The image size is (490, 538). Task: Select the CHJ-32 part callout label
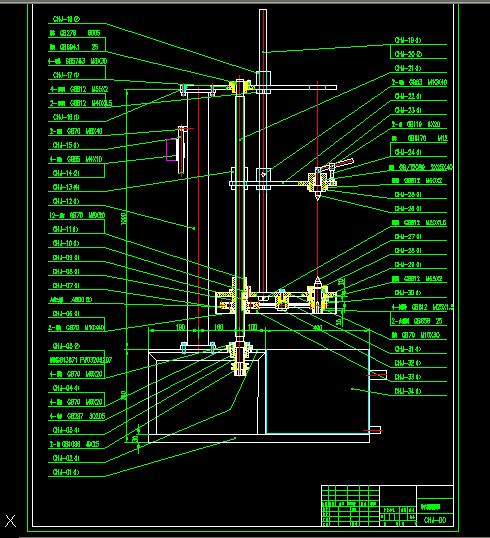click(x=408, y=363)
